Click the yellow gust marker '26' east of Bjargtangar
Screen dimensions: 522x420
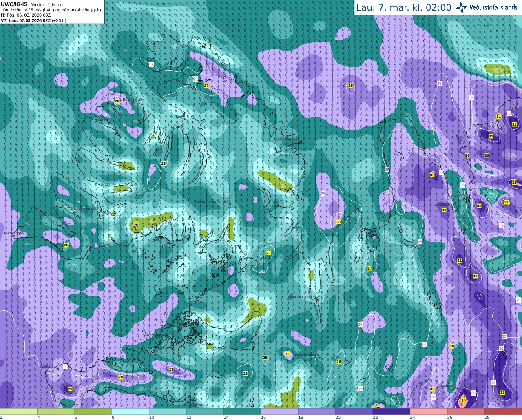tap(66, 245)
